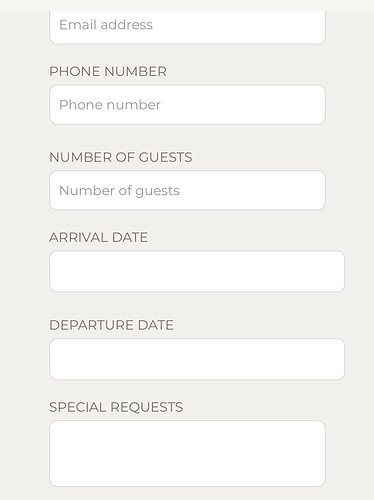Click the PHONE NUMBER label
The height and width of the screenshot is (500, 374).
pos(108,71)
